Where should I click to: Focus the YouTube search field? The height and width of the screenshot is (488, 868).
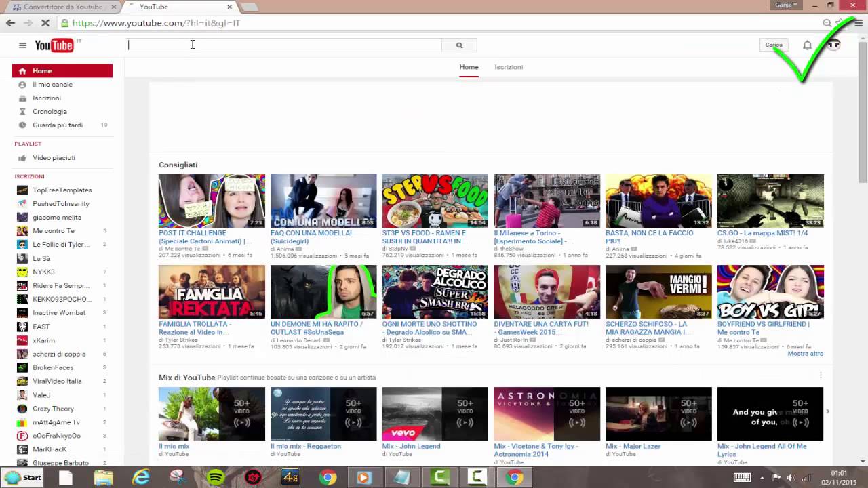283,45
